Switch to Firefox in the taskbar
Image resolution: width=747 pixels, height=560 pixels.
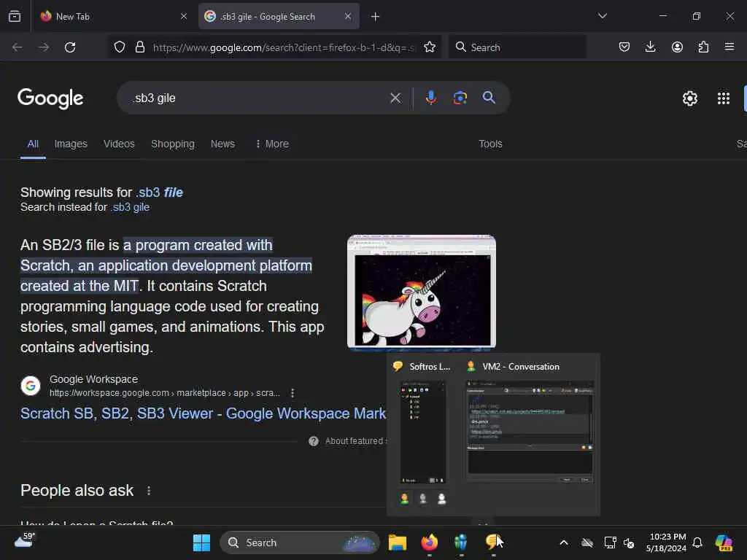tap(429, 542)
